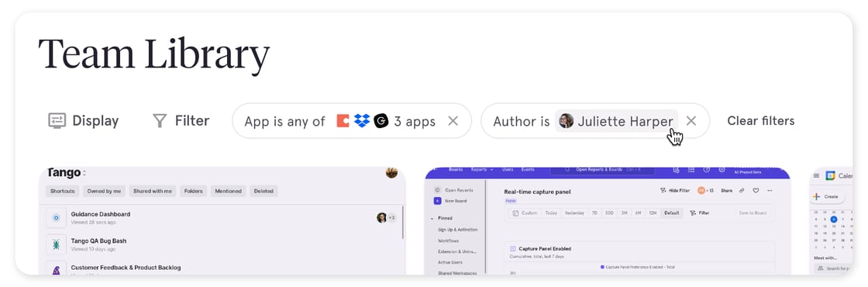Open the Real-time capture panel thumbnail

(608, 220)
